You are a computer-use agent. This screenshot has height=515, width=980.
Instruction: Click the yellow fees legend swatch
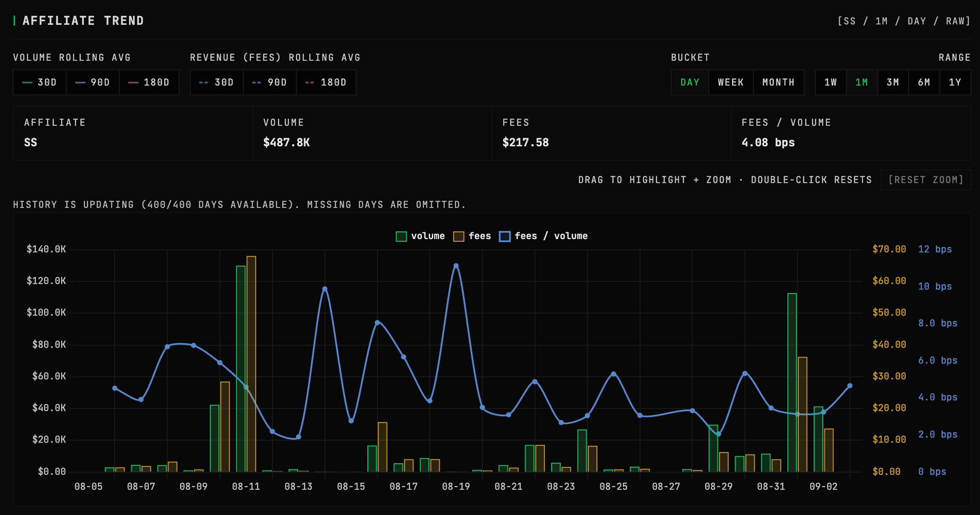459,237
